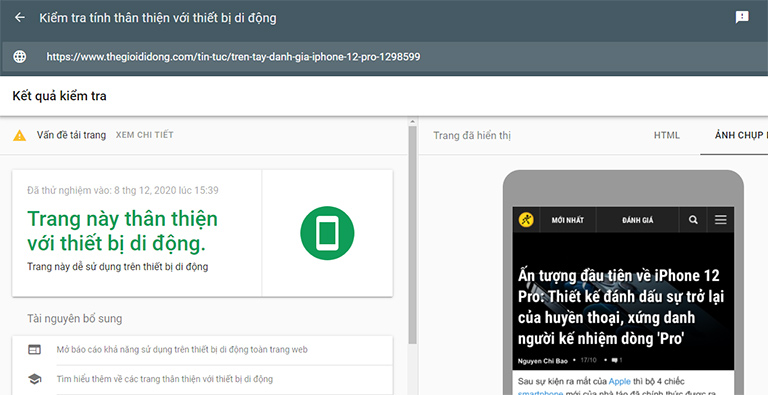Switch to the HTML tab
Viewport: 768px width, 395px height.
coord(667,135)
